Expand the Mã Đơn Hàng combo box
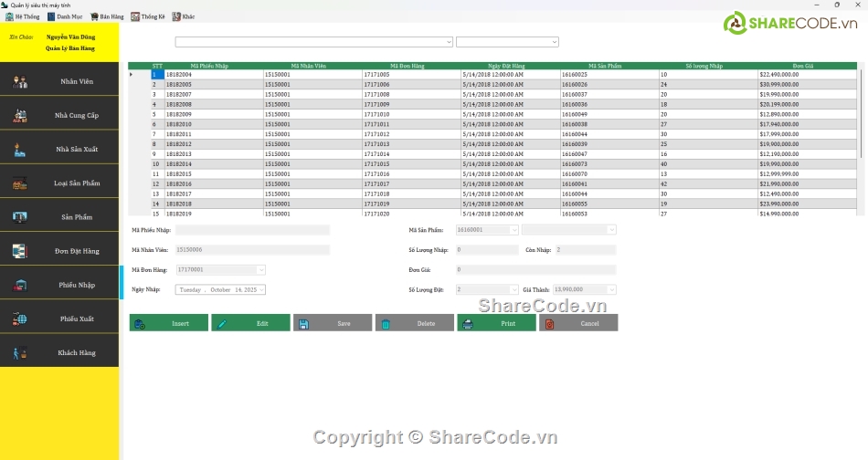Screen dimensions: 868x460 (x=261, y=269)
